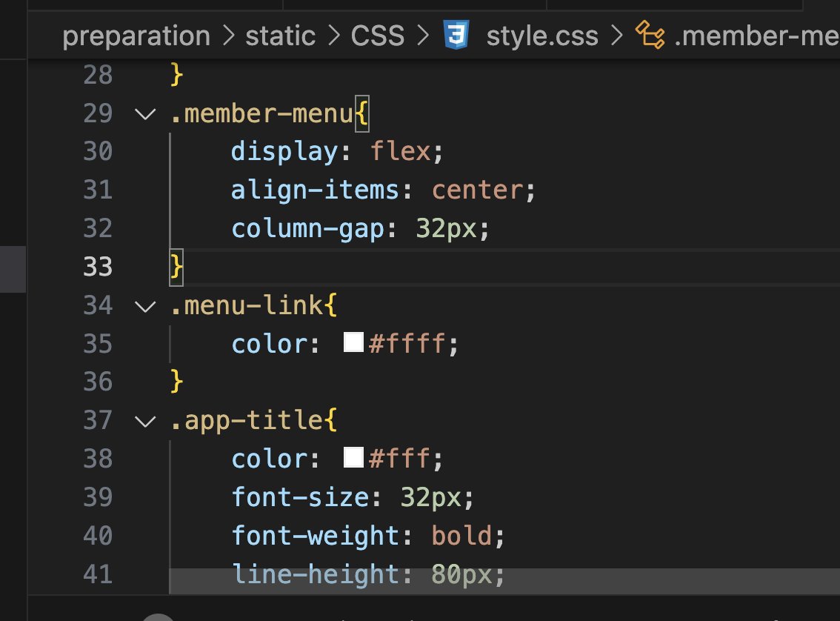Click the 'font-size' property
This screenshot has height=621, width=840.
[300, 497]
